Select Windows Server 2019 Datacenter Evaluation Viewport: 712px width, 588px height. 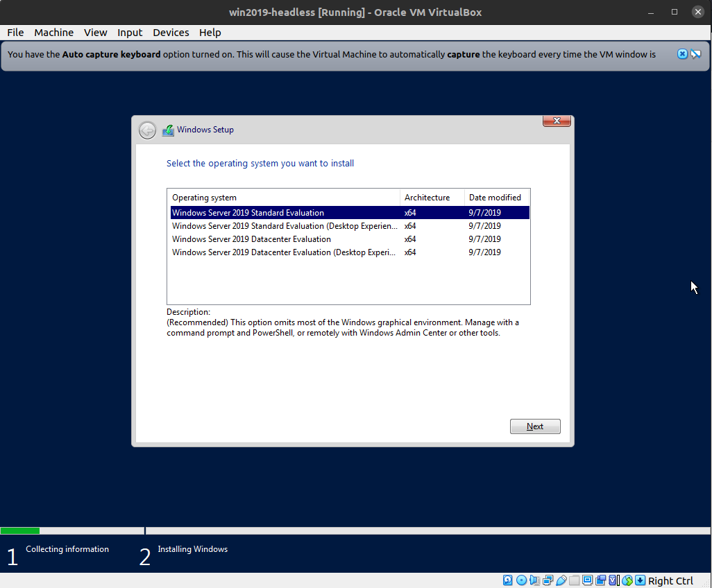(350, 239)
